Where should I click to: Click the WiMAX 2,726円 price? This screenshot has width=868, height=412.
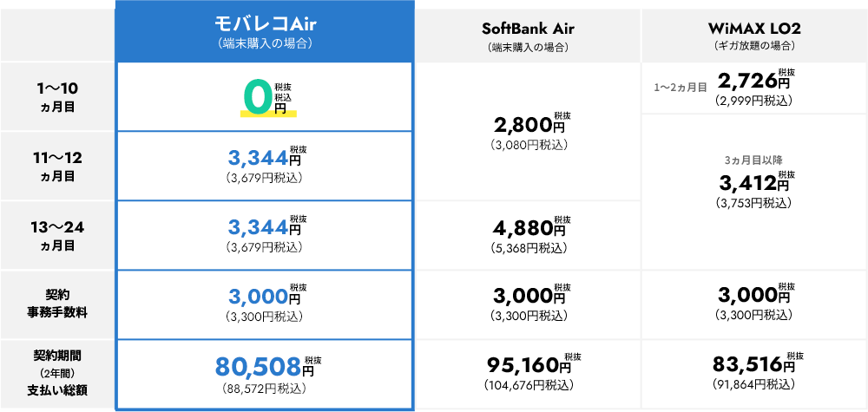(754, 81)
